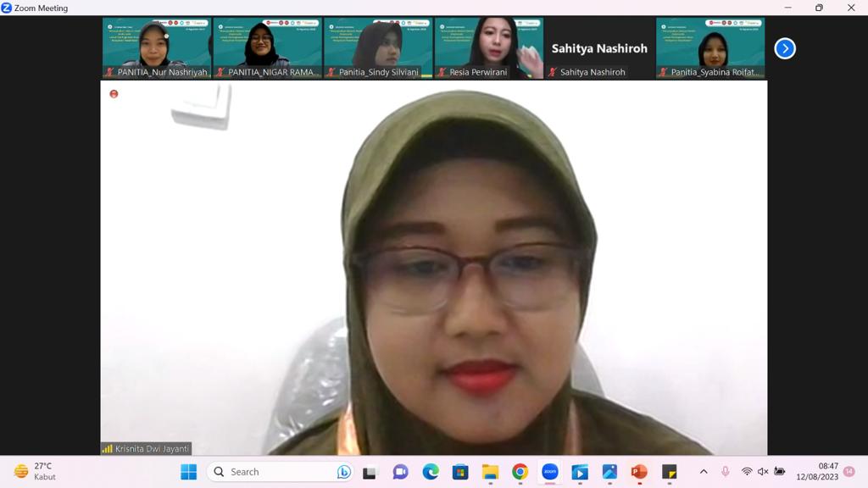Toggle the muted volume icon in tray
The width and height of the screenshot is (868, 488).
point(763,472)
